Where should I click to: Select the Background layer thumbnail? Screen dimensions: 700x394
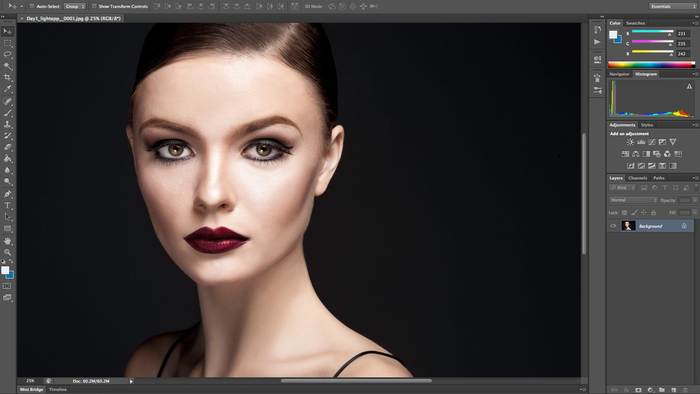click(628, 226)
